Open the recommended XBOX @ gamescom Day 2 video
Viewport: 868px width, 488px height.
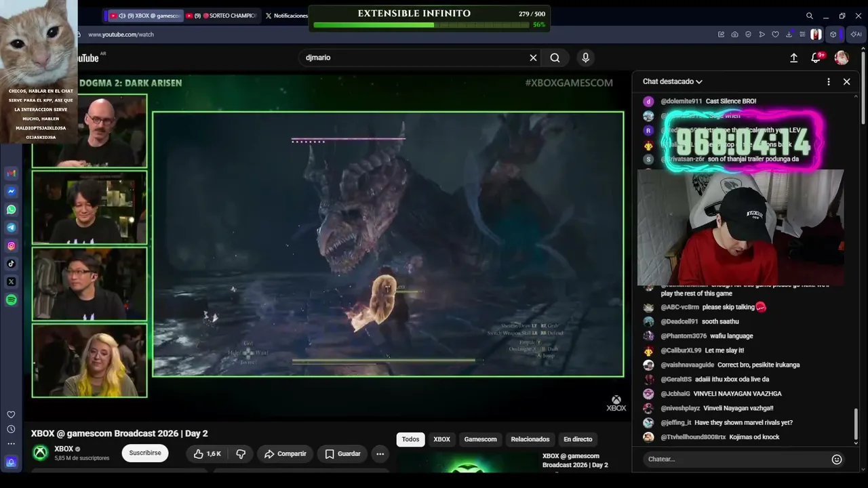point(575,460)
